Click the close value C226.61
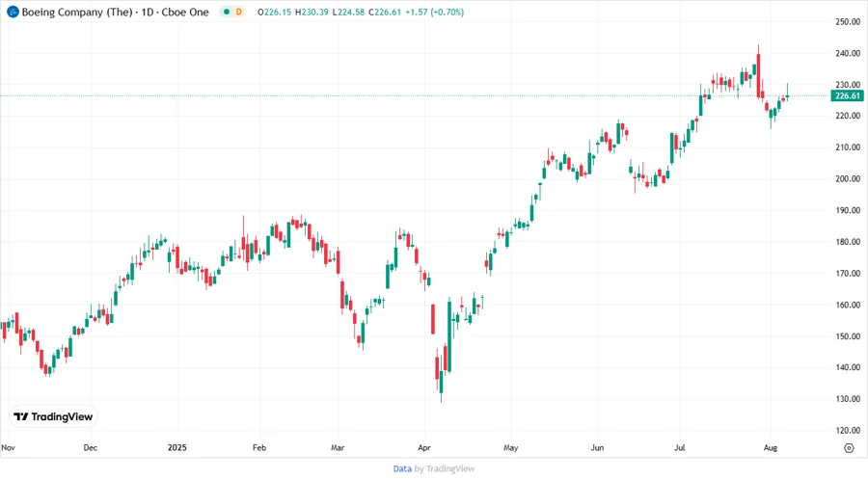 coord(385,12)
